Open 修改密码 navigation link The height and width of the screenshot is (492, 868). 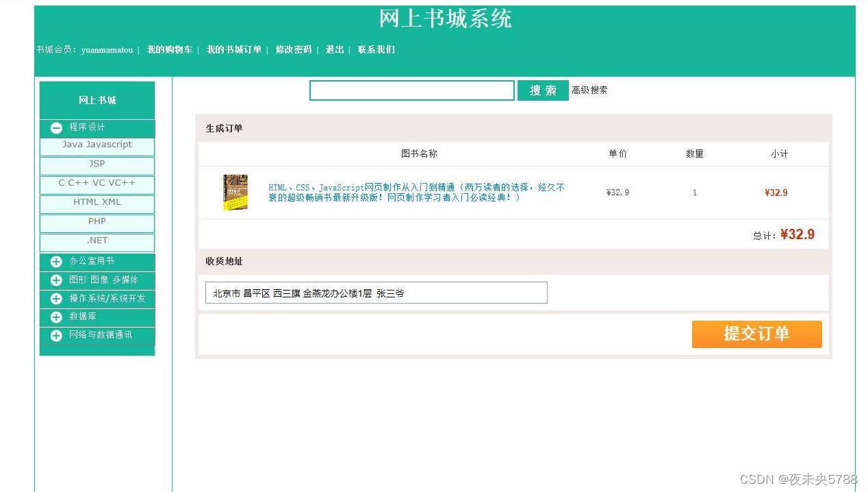click(294, 49)
